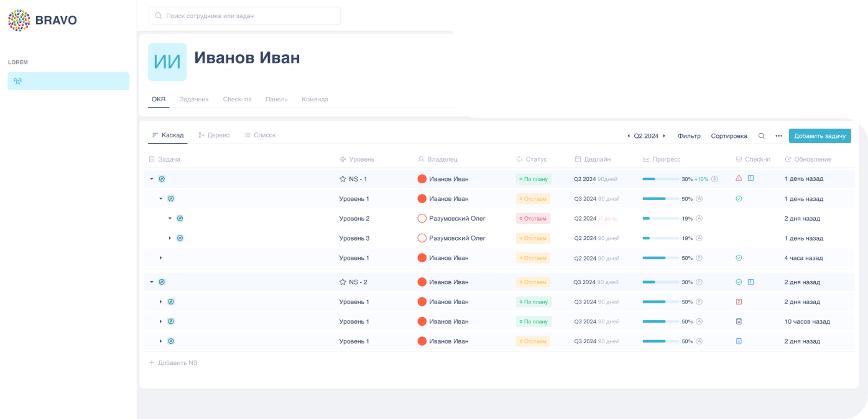Click the compass icon in Уровень 2 row
The width and height of the screenshot is (868, 419).
pyautogui.click(x=180, y=218)
